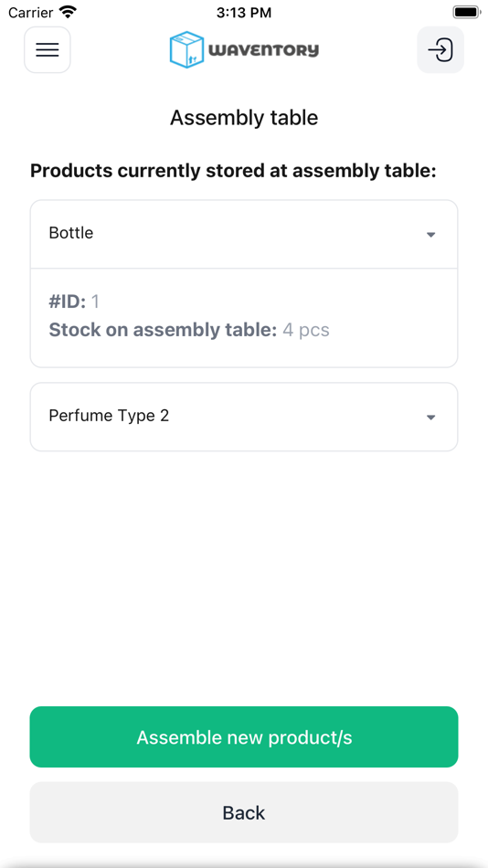The height and width of the screenshot is (868, 488).
Task: Click the 4 pcs stock value
Action: tap(306, 331)
